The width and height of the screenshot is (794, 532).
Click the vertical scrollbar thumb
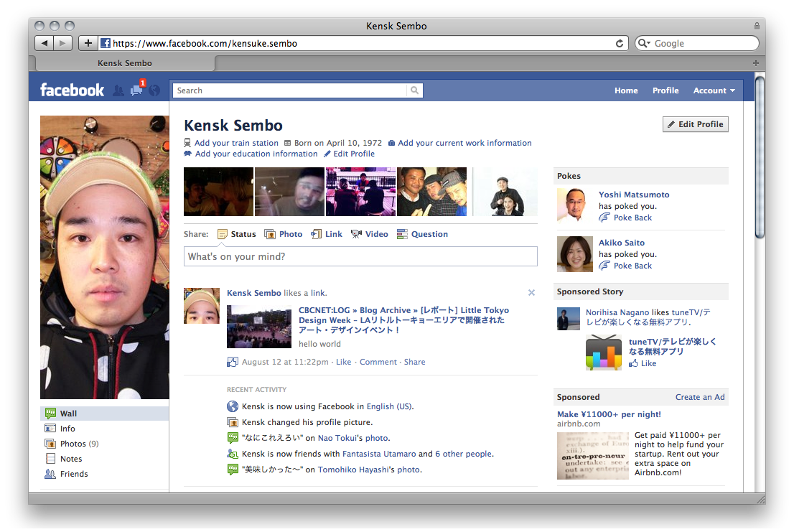759,156
